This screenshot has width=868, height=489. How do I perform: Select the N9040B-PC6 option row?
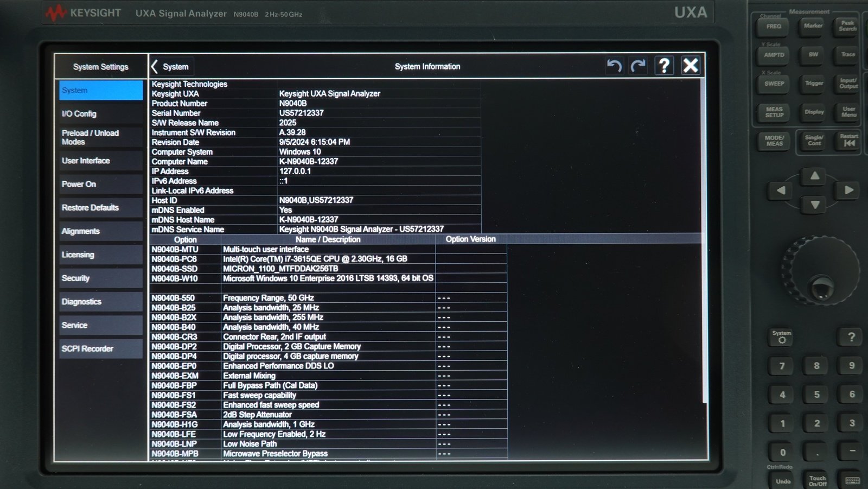pos(328,259)
